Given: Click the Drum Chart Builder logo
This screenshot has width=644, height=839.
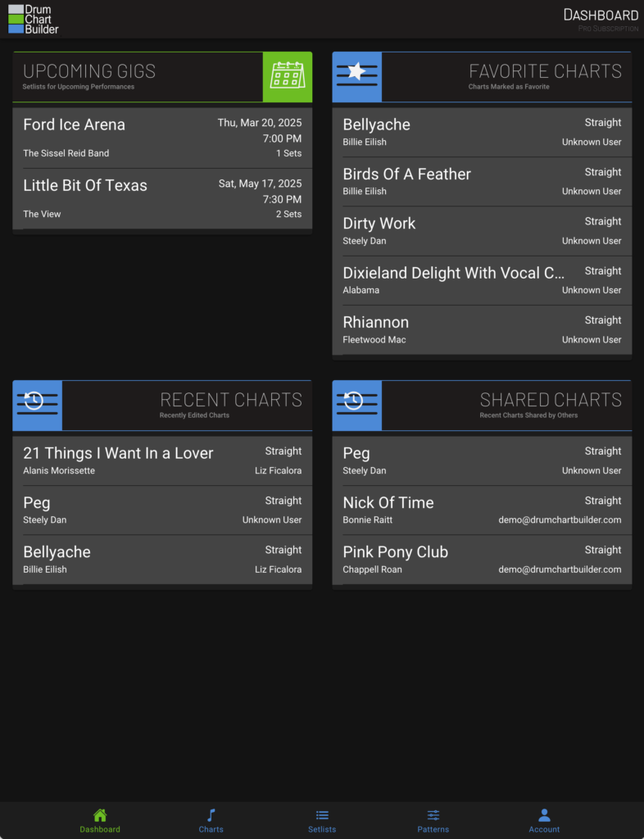Looking at the screenshot, I should 34,19.
